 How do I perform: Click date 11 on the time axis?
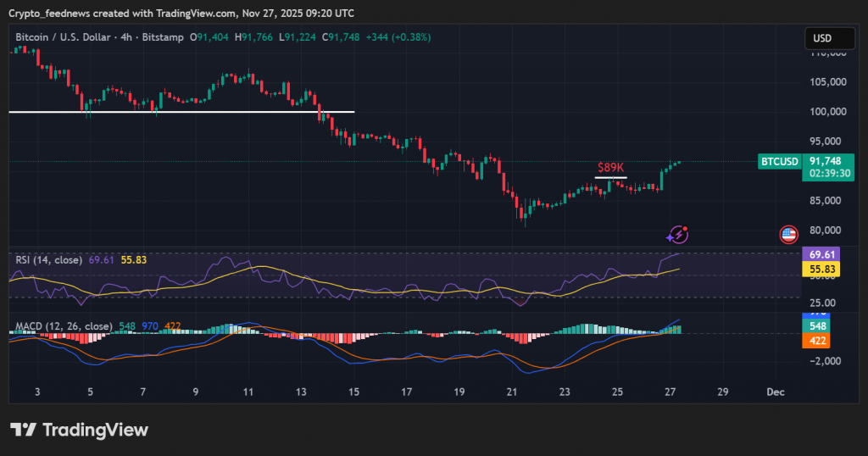coord(248,392)
